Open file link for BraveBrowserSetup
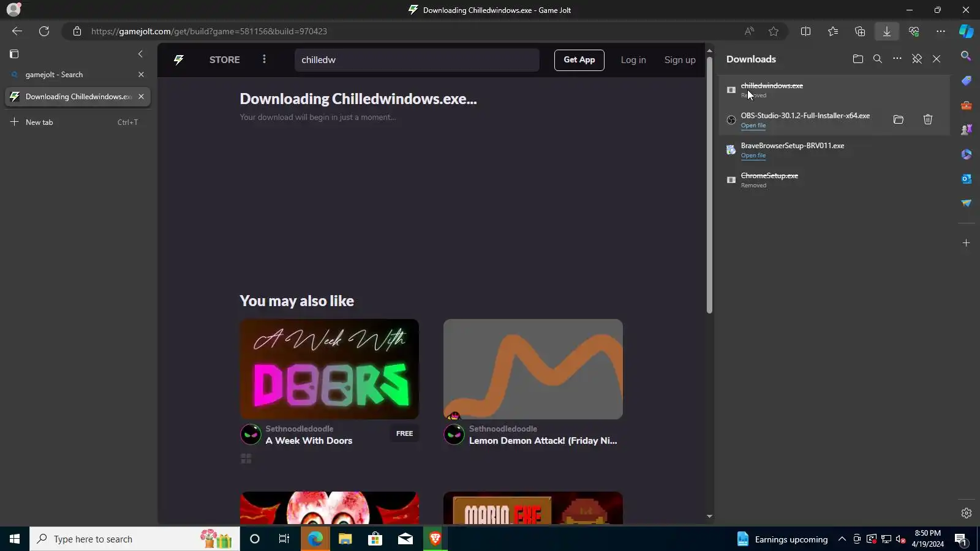 (753, 156)
